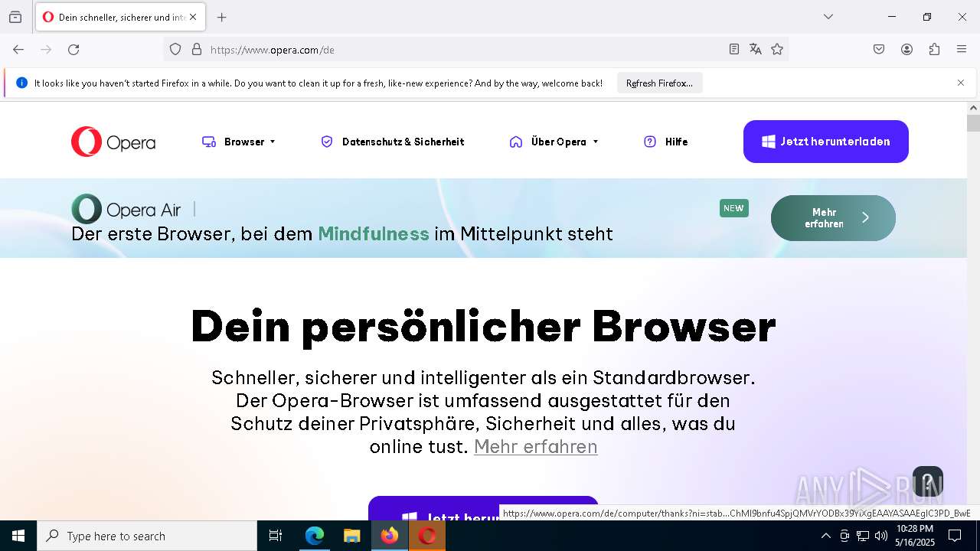Dismiss the Firefox notification bar
Screen dimensions: 980x551
pos(961,83)
